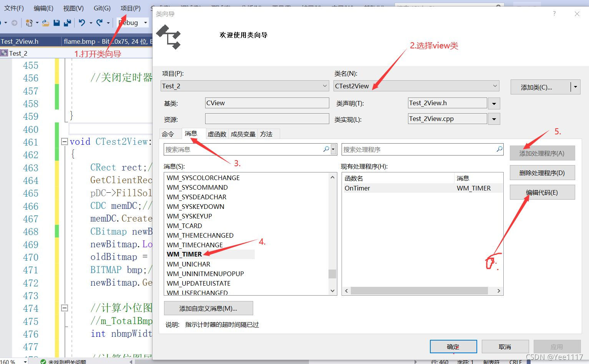This screenshot has height=364, width=589.
Task: Open the Class name CTest2View combo box
Action: click(x=416, y=86)
